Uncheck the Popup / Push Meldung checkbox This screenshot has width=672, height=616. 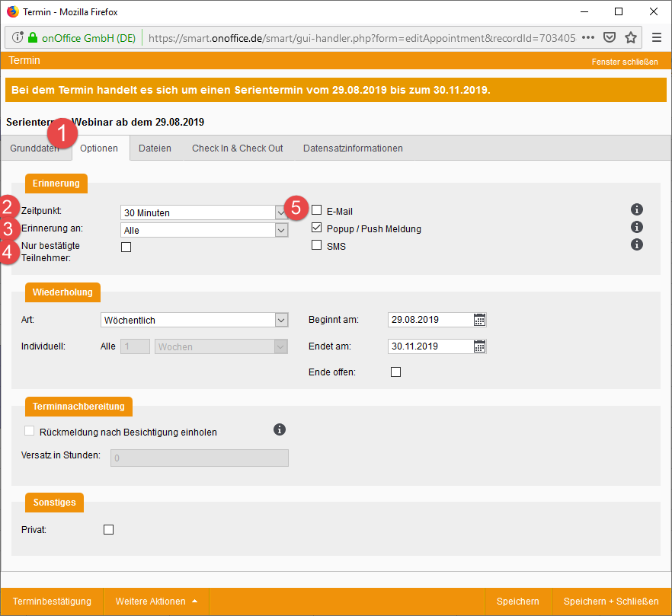317,228
